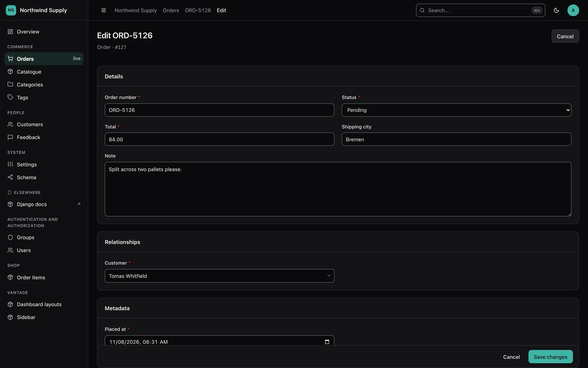Focus the Order number input field
The image size is (588, 368).
pyautogui.click(x=219, y=110)
